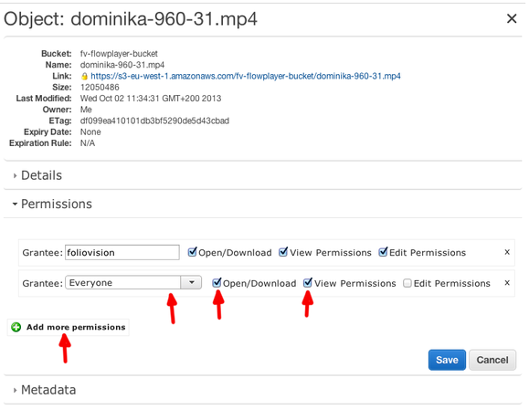Click the Object: dominika-960-31.mp4 title
The width and height of the screenshot is (529, 420).
pos(131,19)
